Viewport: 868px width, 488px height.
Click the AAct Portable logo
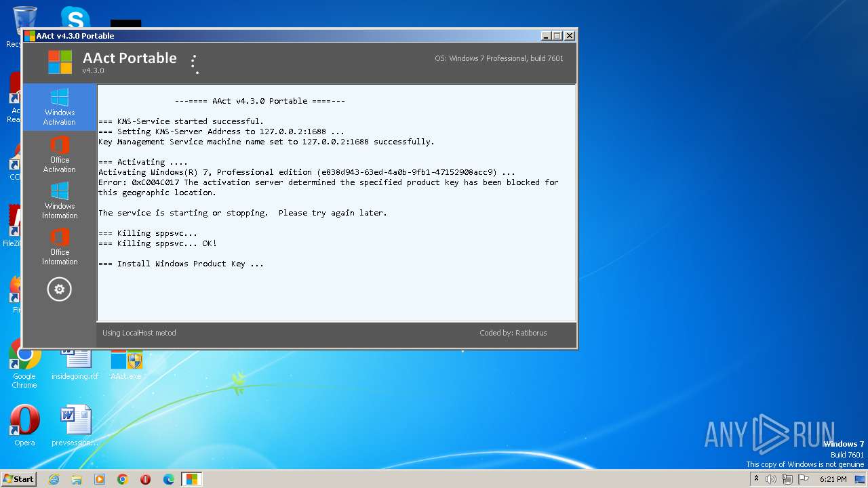(x=60, y=62)
